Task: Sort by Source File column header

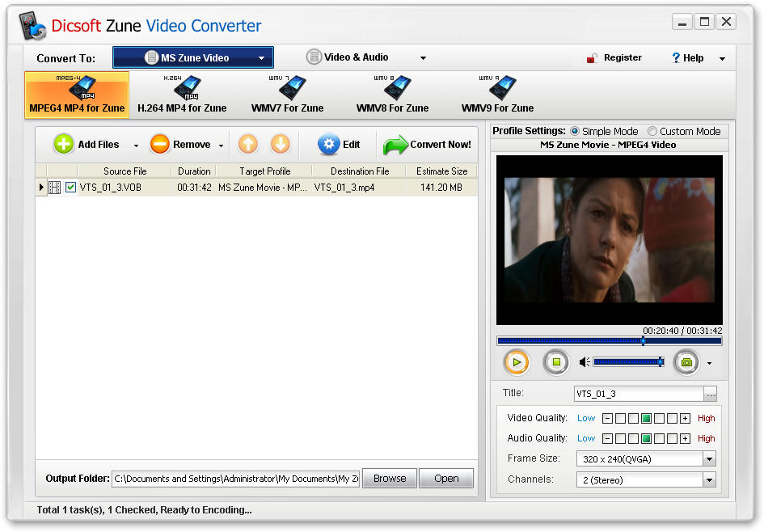Action: [125, 171]
